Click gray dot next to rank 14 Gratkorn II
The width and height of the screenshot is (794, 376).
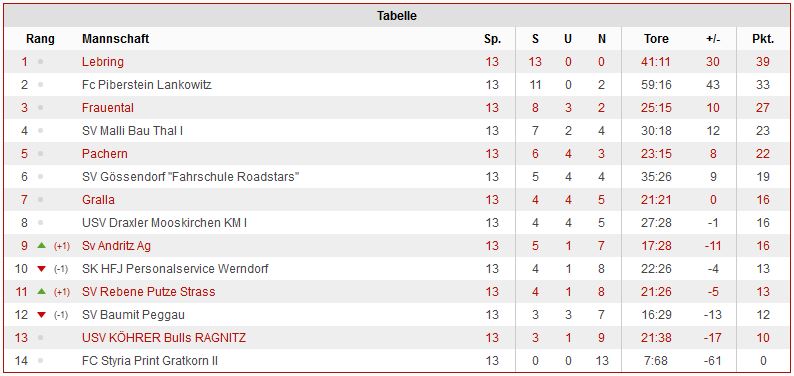(x=41, y=361)
